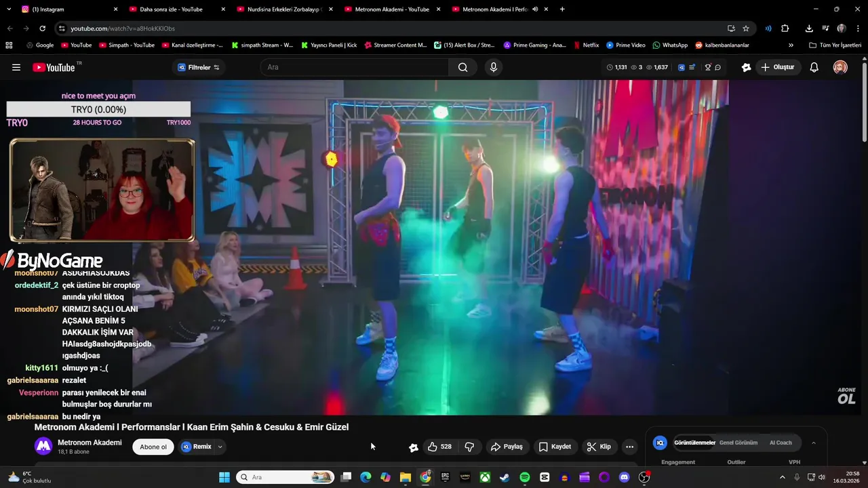
Task: Launch Discord from the taskbar
Action: click(625, 477)
